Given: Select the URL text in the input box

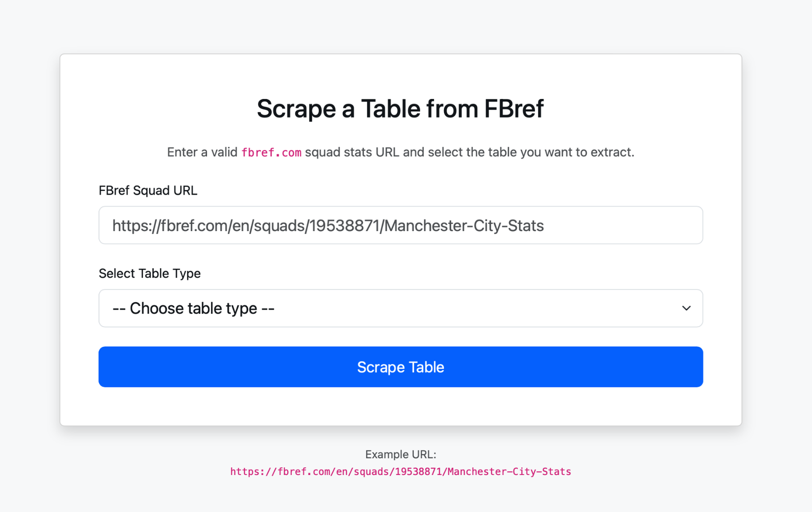Looking at the screenshot, I should coord(328,225).
